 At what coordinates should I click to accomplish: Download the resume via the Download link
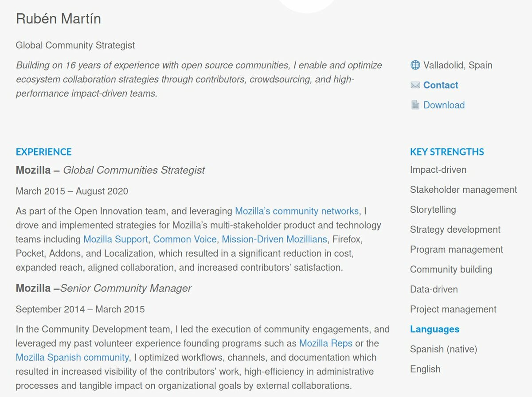pos(444,105)
